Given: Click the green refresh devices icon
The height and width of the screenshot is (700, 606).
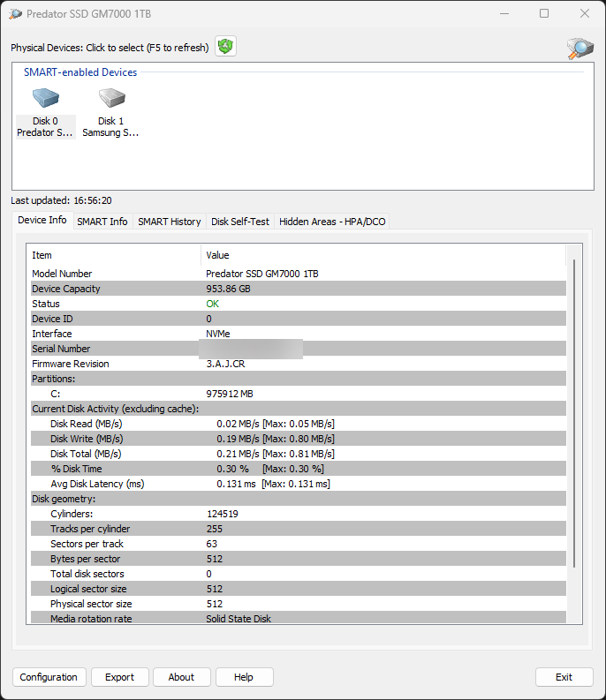Looking at the screenshot, I should coord(225,47).
